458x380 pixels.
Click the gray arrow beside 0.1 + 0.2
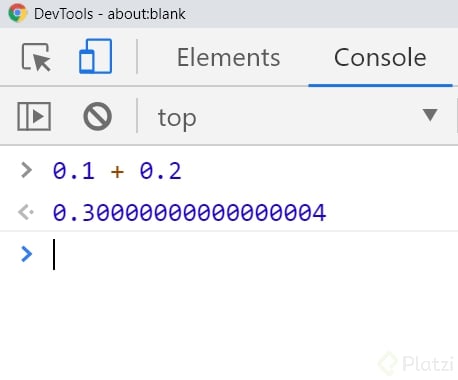(x=26, y=170)
